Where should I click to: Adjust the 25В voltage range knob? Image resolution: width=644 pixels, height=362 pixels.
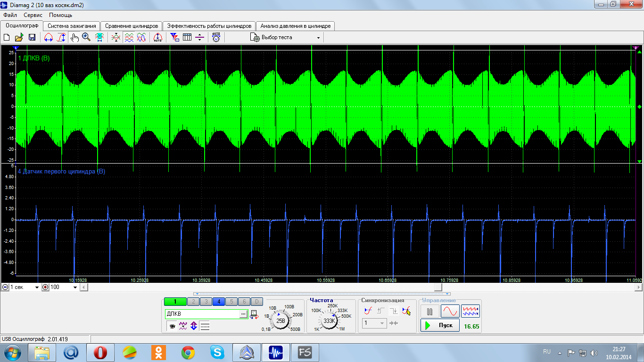coord(281,321)
